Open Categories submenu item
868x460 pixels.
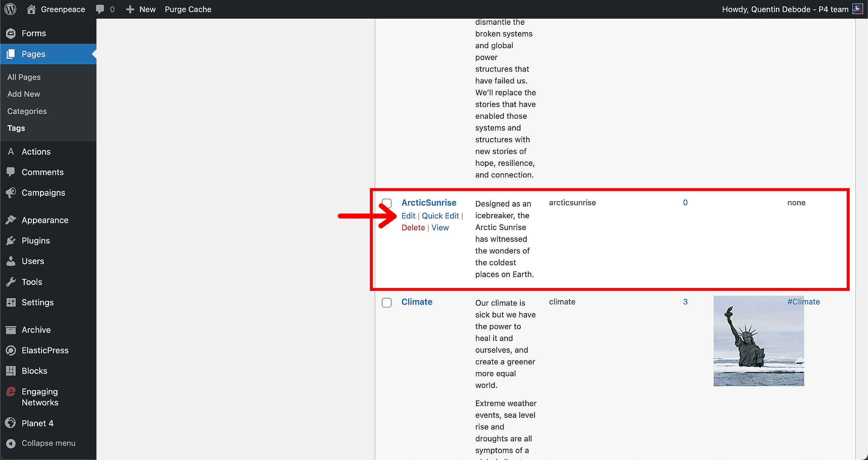pos(27,111)
